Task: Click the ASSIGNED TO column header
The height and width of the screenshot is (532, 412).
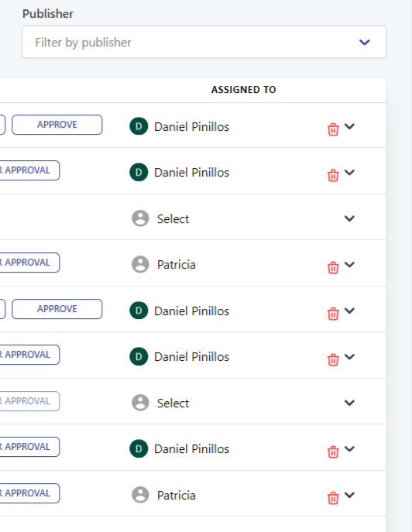Action: 244,90
